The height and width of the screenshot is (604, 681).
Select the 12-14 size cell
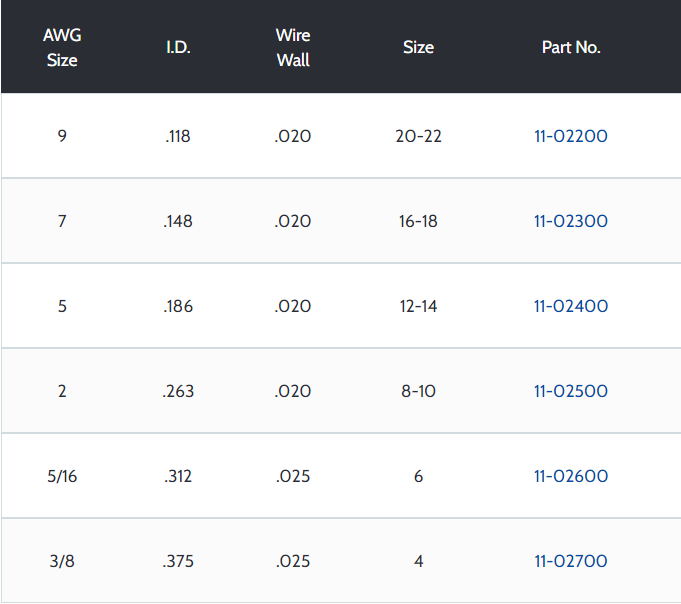(x=418, y=307)
